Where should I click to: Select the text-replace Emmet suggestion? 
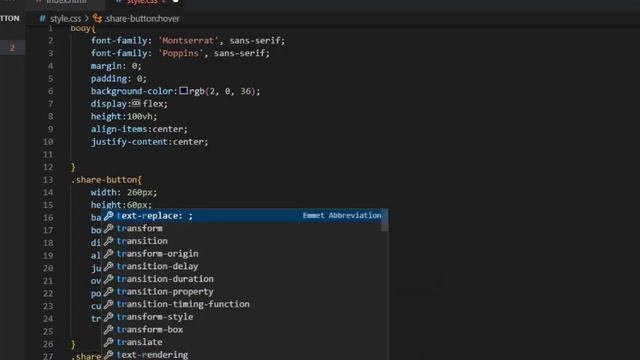(x=244, y=216)
